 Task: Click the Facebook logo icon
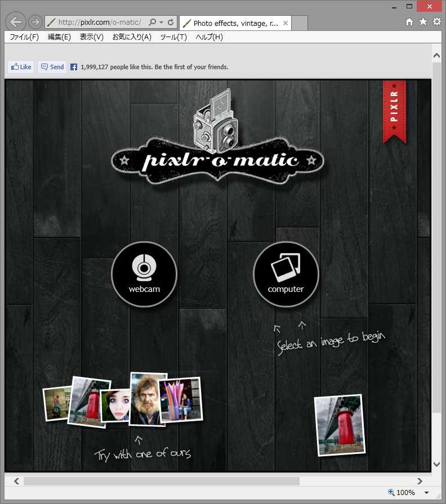tap(74, 67)
